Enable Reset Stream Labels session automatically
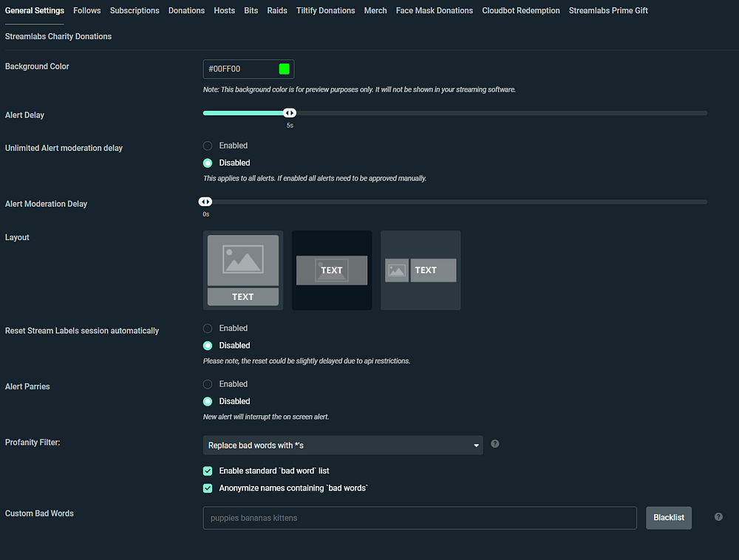 click(208, 328)
